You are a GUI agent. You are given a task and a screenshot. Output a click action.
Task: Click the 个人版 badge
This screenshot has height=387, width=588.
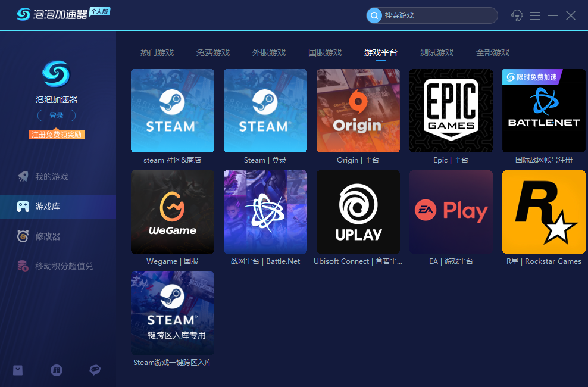100,12
